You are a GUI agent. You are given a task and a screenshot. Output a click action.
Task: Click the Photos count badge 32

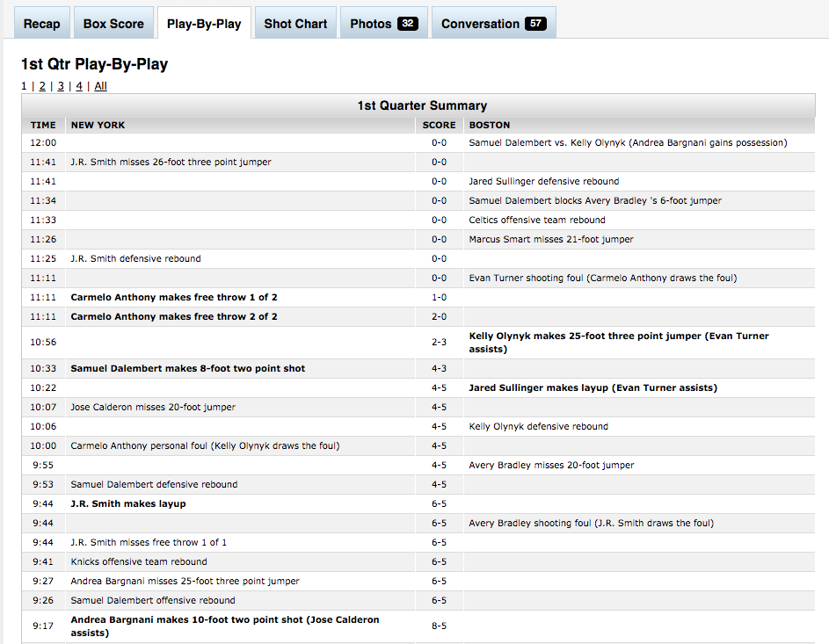click(x=408, y=23)
